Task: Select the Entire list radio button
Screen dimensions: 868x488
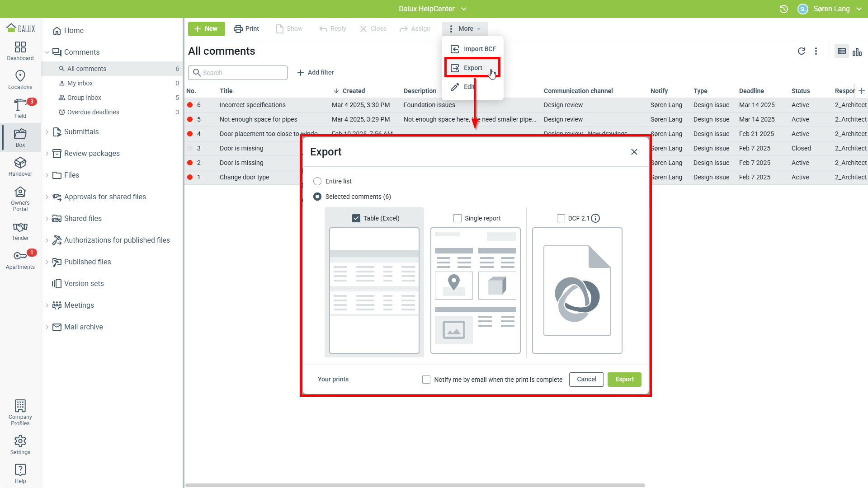Action: click(317, 181)
